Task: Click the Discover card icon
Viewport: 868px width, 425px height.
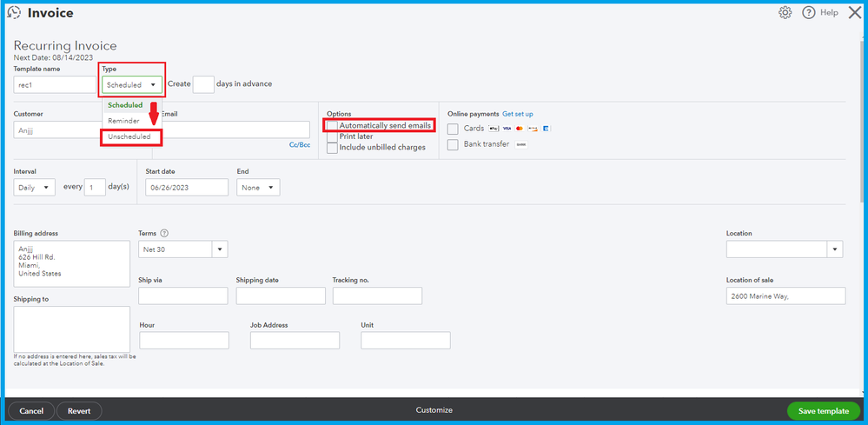Action: pos(533,129)
